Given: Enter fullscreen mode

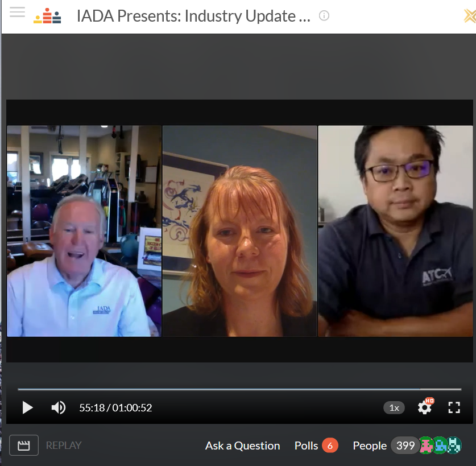Looking at the screenshot, I should 454,407.
